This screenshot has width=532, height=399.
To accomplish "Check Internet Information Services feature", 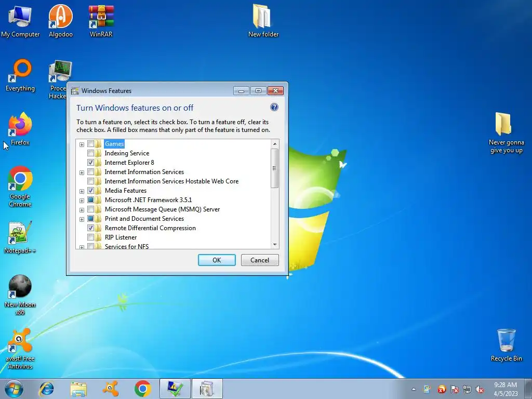I will pyautogui.click(x=90, y=172).
